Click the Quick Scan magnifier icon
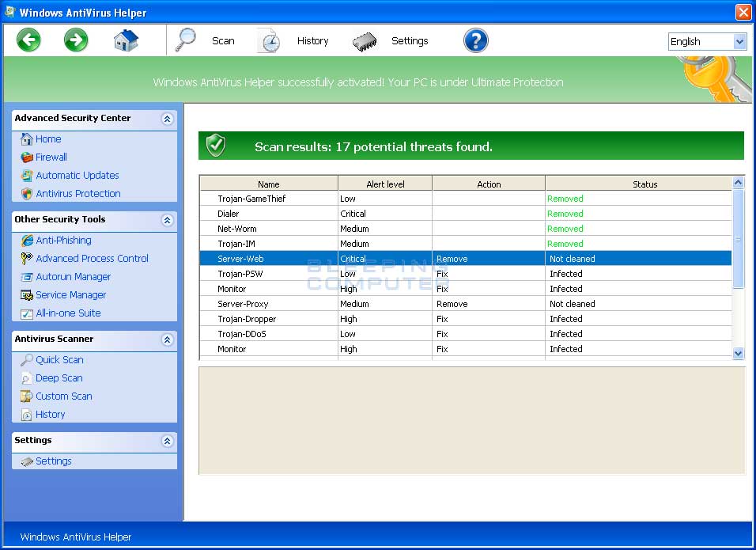756x550 pixels. [27, 360]
